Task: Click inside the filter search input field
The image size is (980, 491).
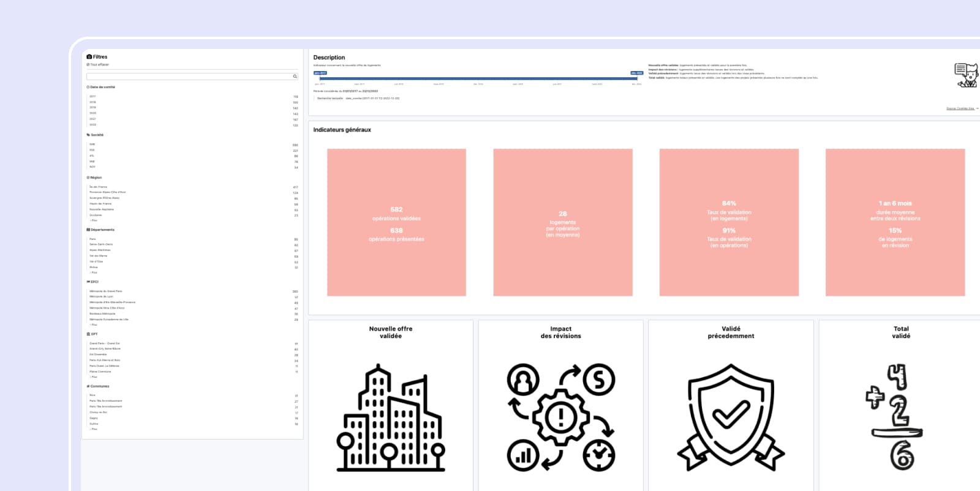Action: pos(189,77)
